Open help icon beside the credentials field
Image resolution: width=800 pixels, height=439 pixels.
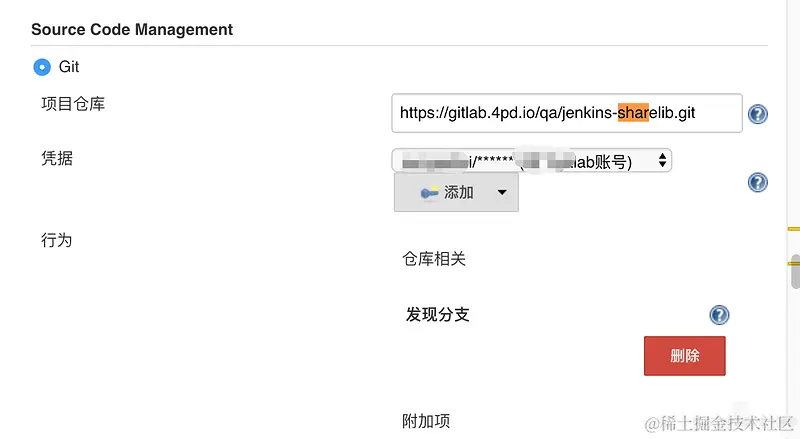coord(758,182)
